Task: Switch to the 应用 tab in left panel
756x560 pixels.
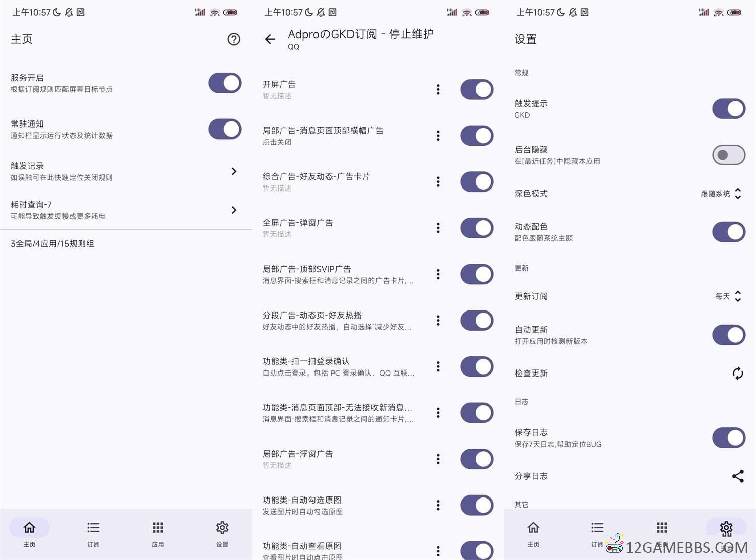Action: [158, 534]
